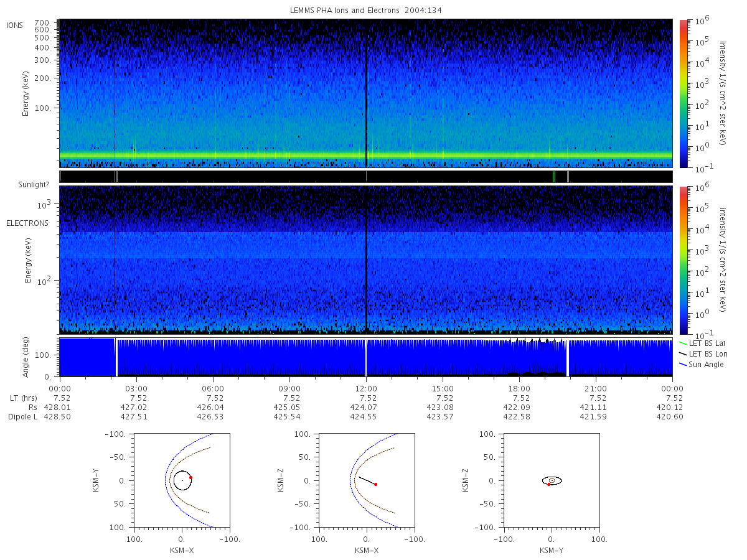747x560 pixels.
Task: Select the ELECTRONS panel label
Action: point(27,223)
